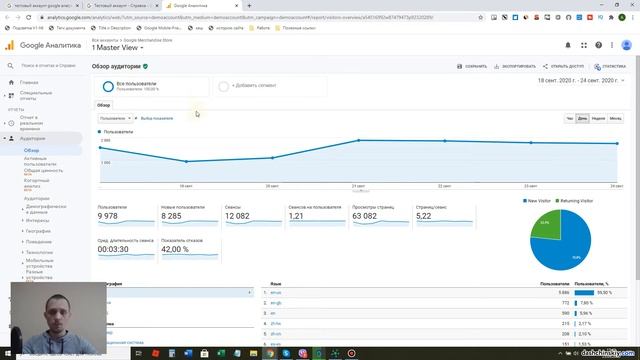Viewport: 640px width, 360px height.
Task: Click the Google Analytics logo
Action: click(x=9, y=45)
